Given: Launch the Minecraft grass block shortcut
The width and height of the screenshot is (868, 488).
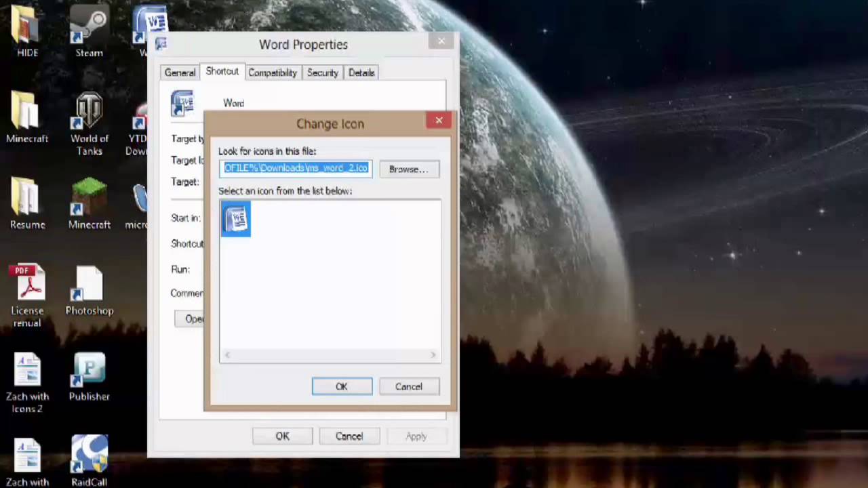Looking at the screenshot, I should tap(89, 203).
